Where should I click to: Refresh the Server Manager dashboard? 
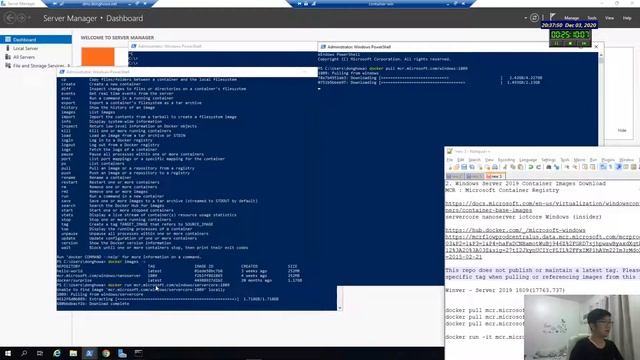tap(534, 18)
